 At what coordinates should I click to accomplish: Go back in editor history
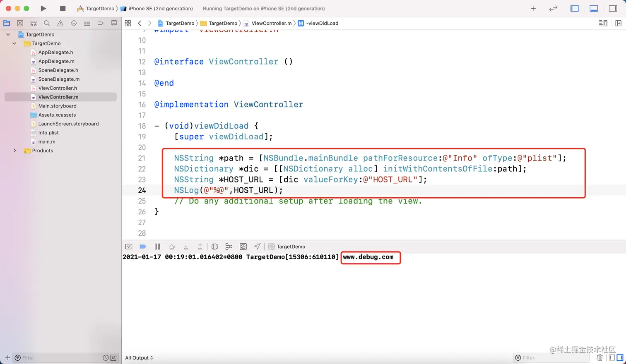140,23
